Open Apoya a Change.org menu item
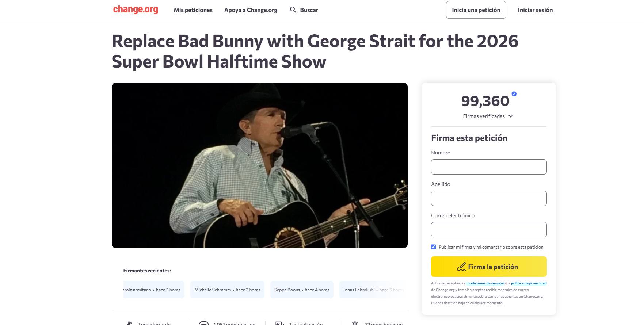644x325 pixels. tap(251, 10)
